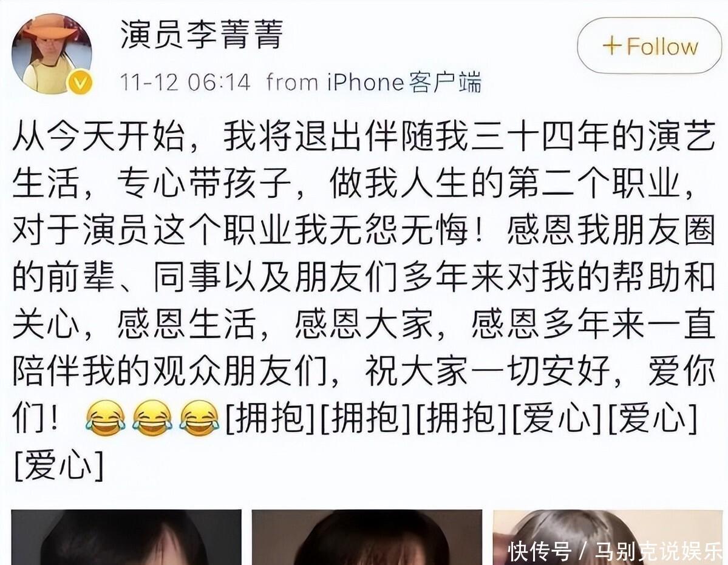This screenshot has width=728, height=565.
Task: Click the yellow verified V badge
Action: click(x=80, y=83)
